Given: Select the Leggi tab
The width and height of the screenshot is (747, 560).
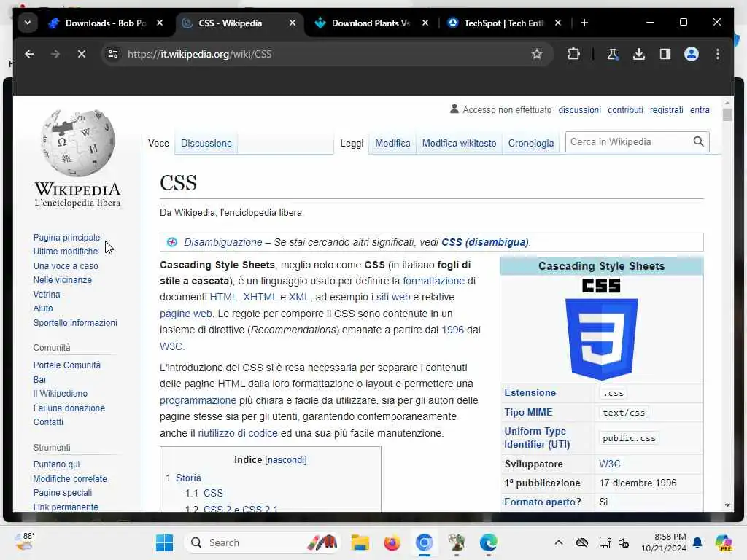Looking at the screenshot, I should 352,144.
